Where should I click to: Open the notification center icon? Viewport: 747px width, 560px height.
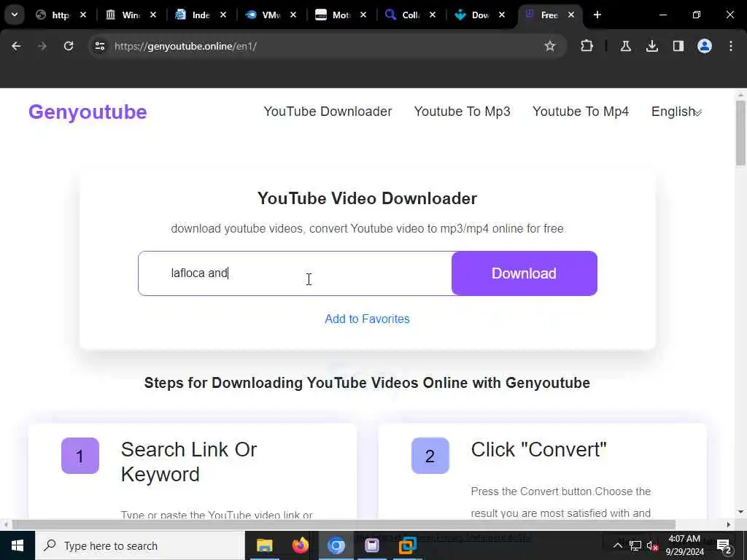point(724,545)
